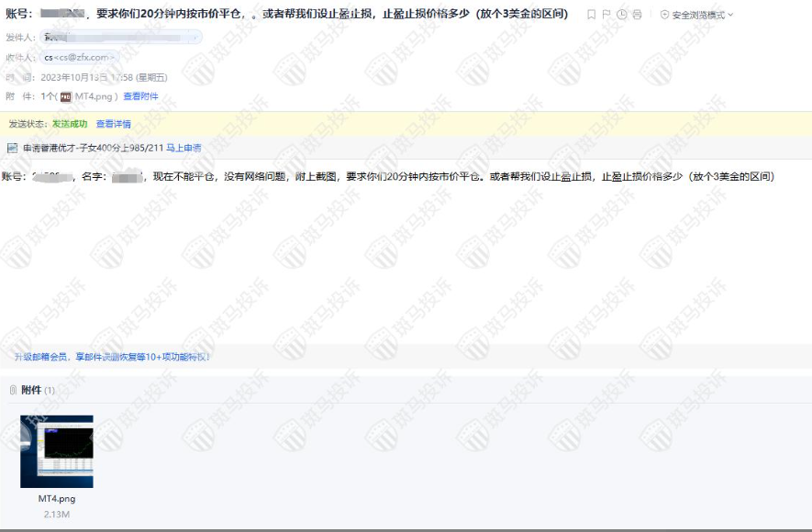Bookmark this email using the bookmark icon
Image resolution: width=812 pixels, height=532 pixels.
click(592, 14)
